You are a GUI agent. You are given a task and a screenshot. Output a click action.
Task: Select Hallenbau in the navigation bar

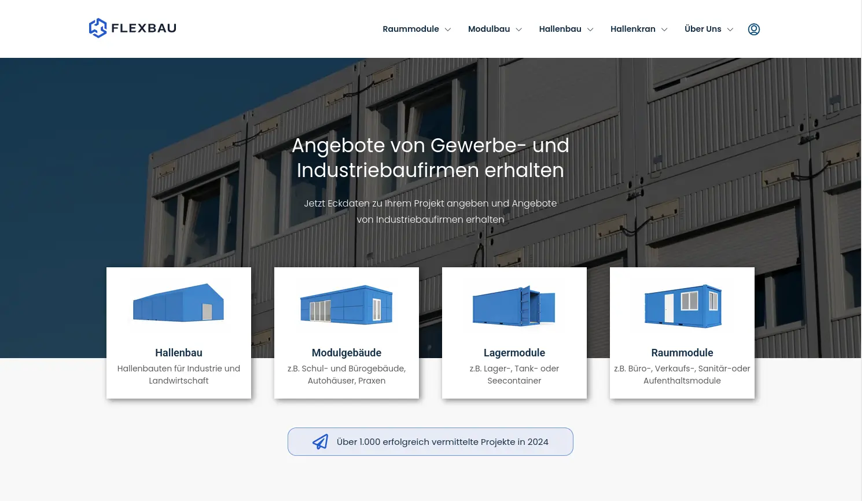(565, 29)
